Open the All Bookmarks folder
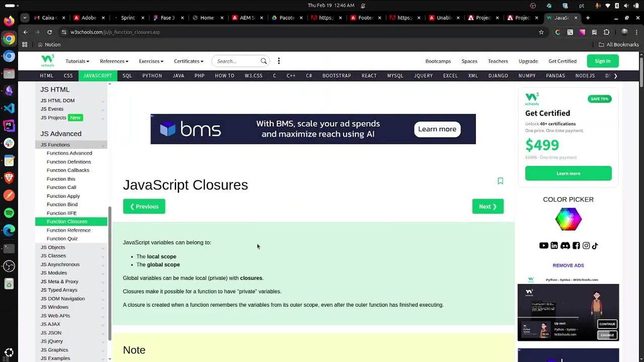 (618, 45)
